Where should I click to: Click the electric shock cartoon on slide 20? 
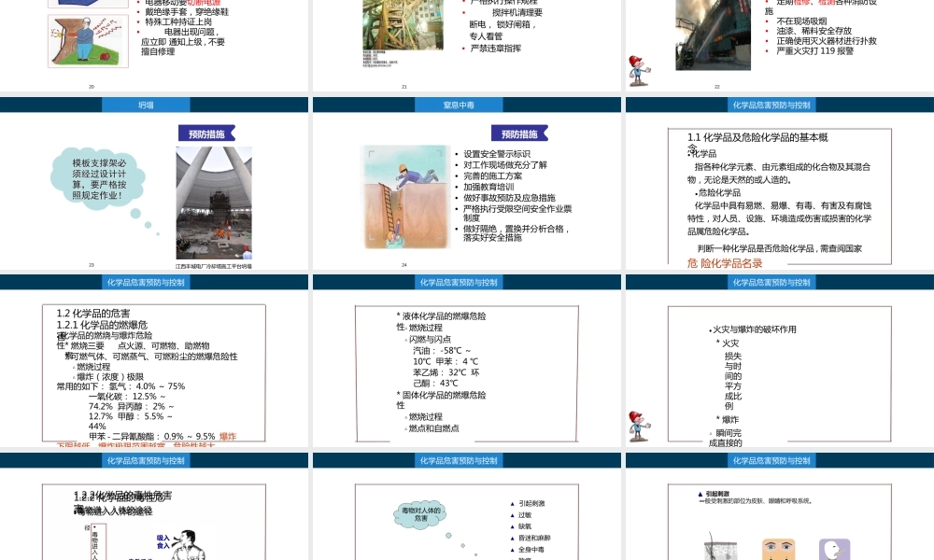coord(88,41)
